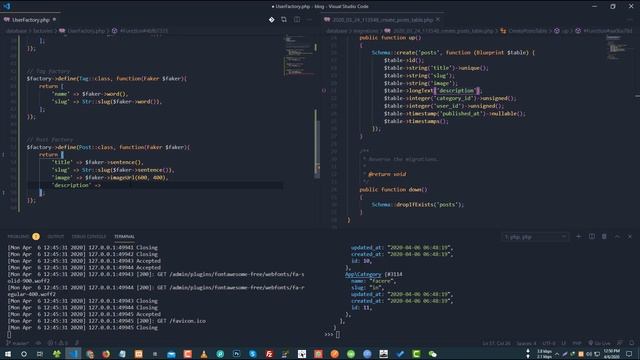
Task: Open the OUTPUT panel tab
Action: click(x=56, y=236)
